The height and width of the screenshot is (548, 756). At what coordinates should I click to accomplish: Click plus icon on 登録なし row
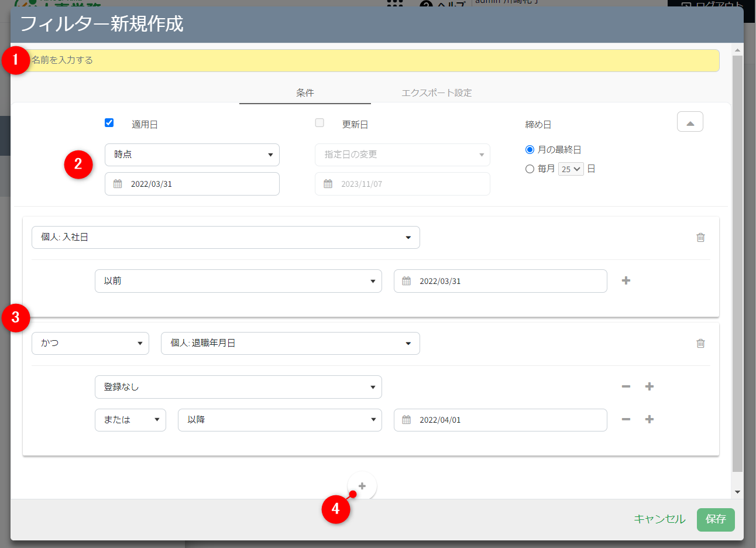649,387
